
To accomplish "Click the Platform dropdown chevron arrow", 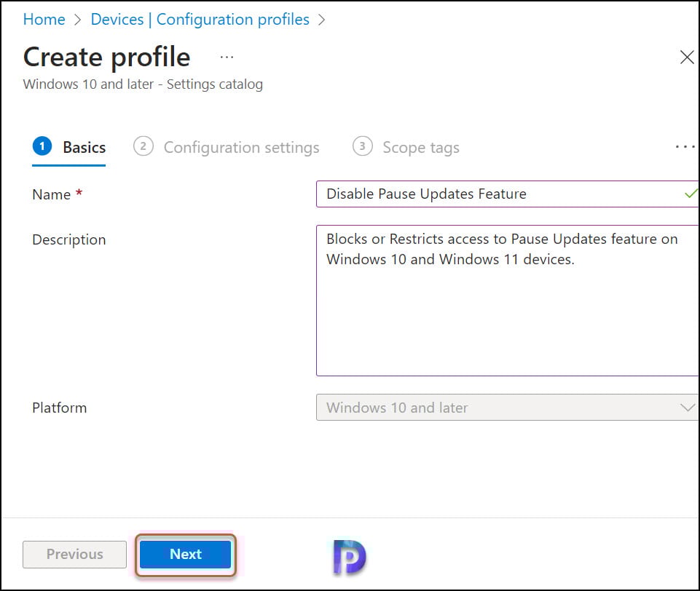I will [x=688, y=408].
